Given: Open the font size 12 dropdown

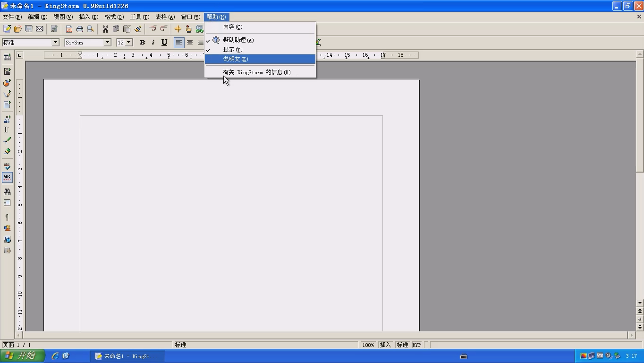Looking at the screenshot, I should (x=129, y=43).
